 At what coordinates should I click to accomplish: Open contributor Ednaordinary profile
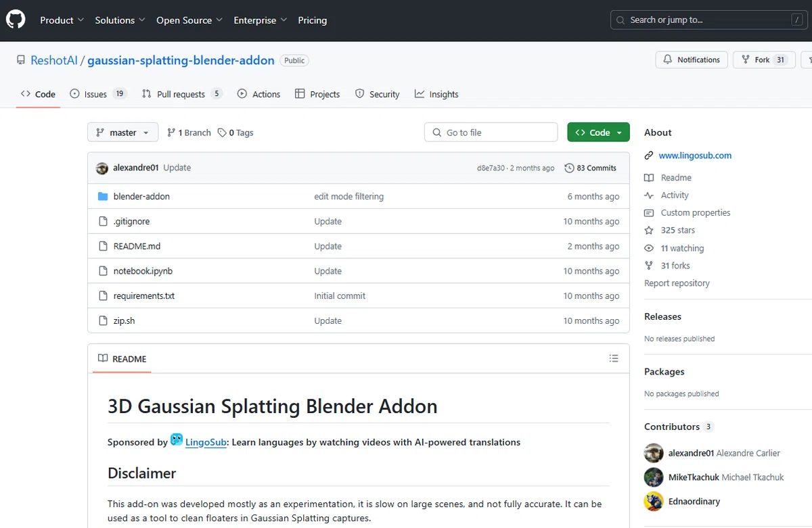[682, 501]
